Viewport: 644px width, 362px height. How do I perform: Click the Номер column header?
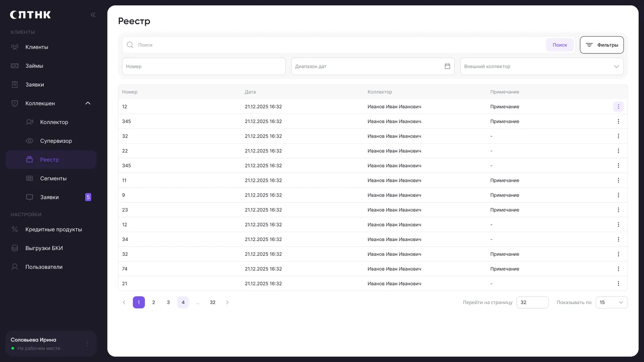[130, 92]
